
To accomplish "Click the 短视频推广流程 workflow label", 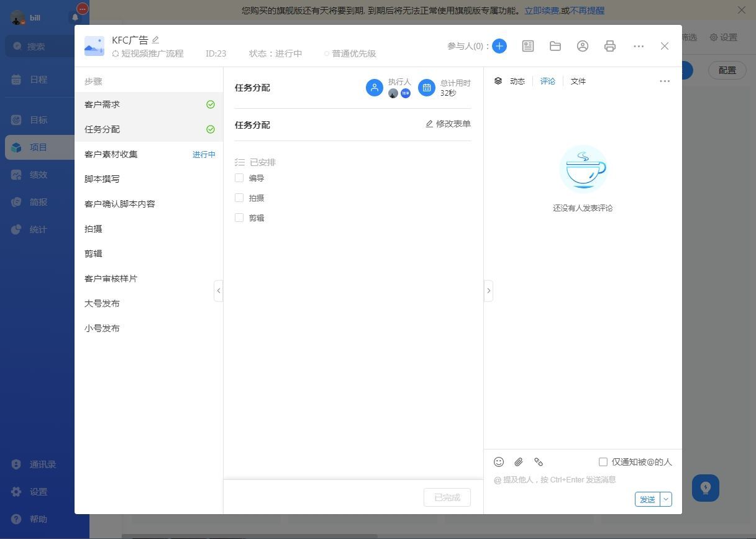I will 148,53.
